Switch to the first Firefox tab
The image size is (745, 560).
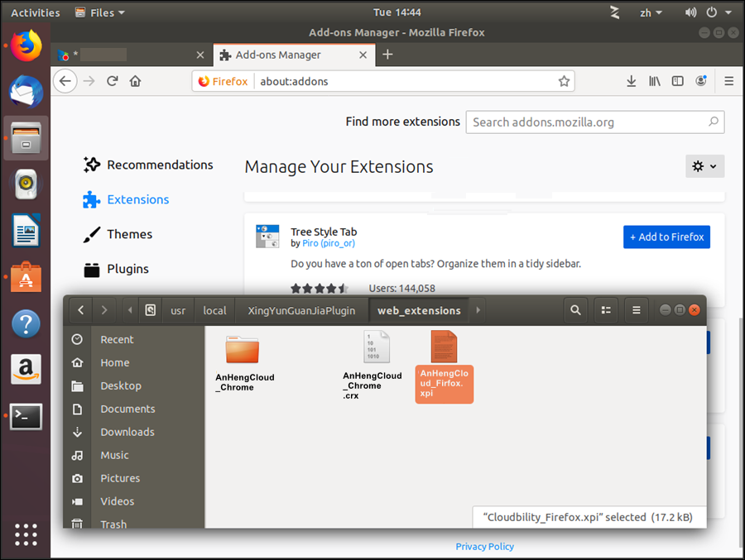[x=132, y=55]
